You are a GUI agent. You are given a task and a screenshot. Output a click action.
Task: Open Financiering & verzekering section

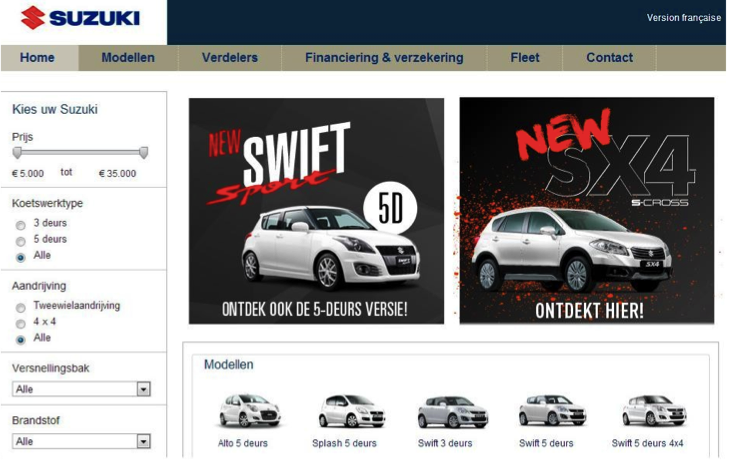384,58
